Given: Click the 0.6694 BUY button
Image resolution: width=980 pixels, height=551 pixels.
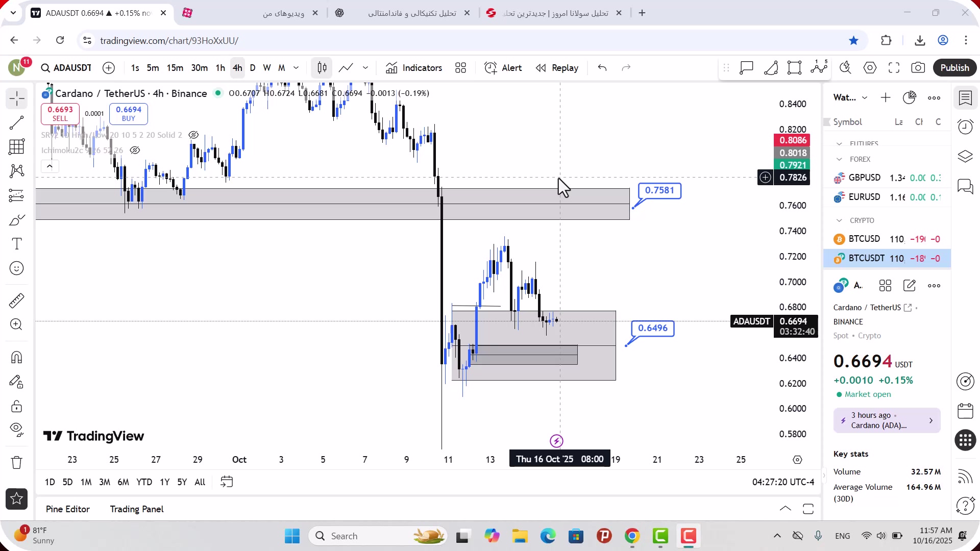Looking at the screenshot, I should (x=129, y=114).
